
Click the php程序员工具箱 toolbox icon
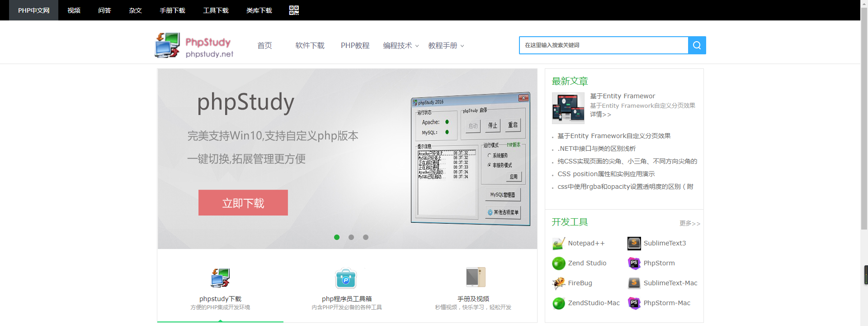coord(346,278)
